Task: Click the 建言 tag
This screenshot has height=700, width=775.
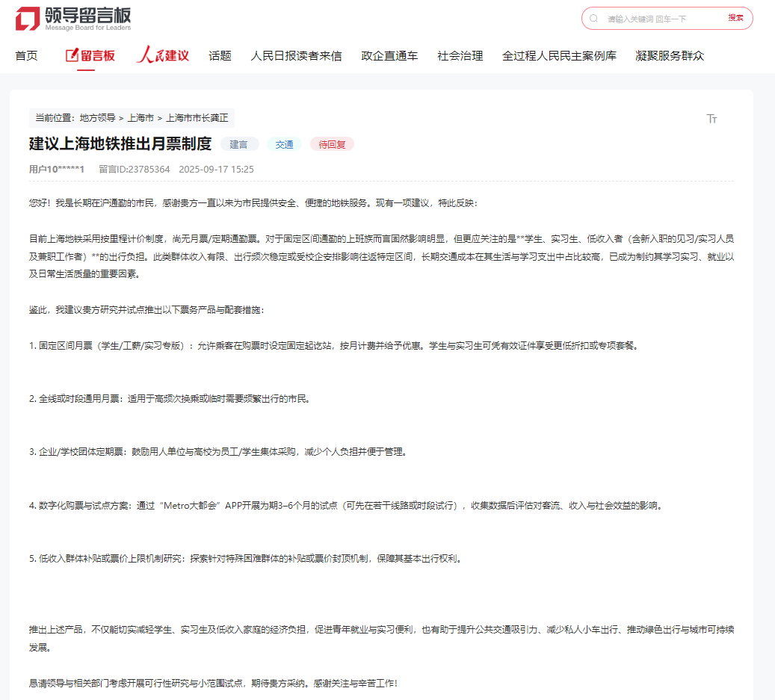Action: pos(239,144)
